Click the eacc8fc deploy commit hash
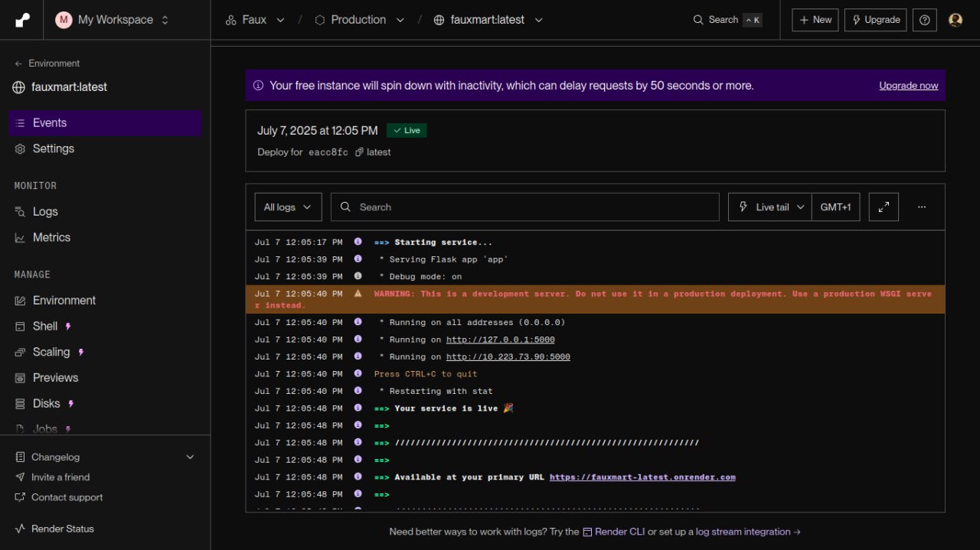The width and height of the screenshot is (980, 550). point(328,152)
